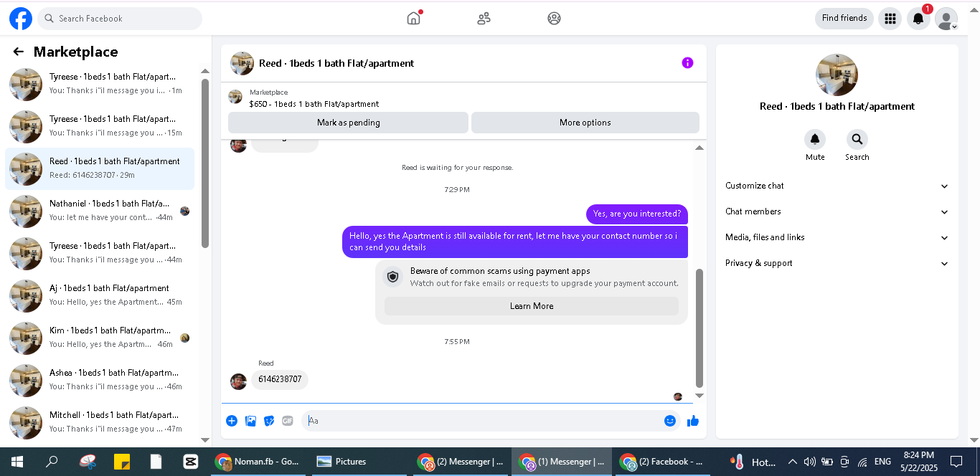
Task: Click Reed's avatar beside phone number message
Action: 238,381
